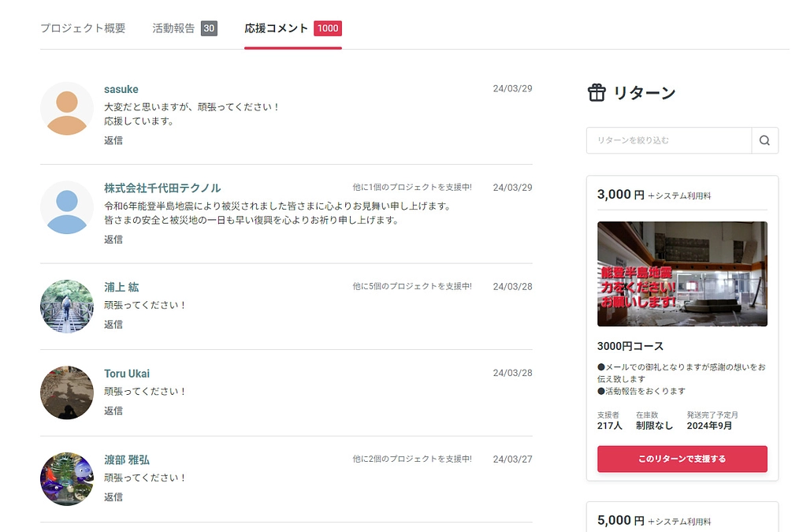803x532 pixels.
Task: Click the リターンを絞り込む search field
Action: 669,140
